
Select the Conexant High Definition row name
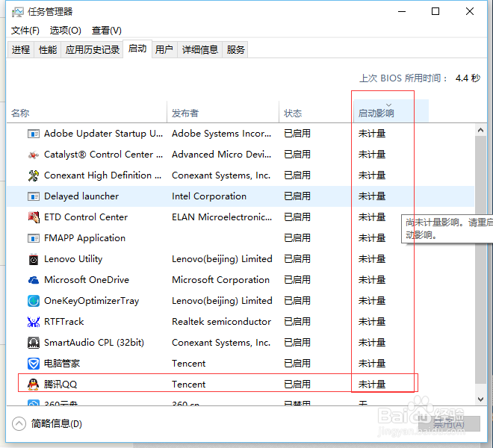[103, 175]
